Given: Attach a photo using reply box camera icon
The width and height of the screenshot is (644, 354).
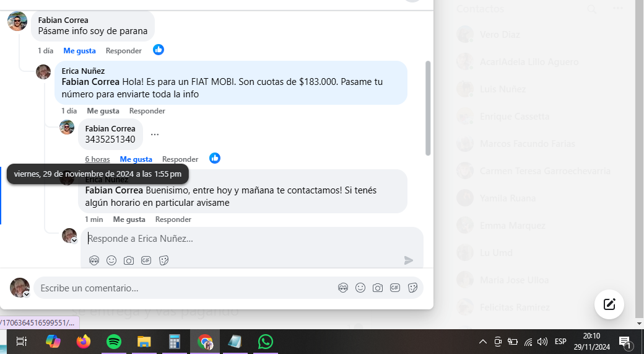Looking at the screenshot, I should pyautogui.click(x=129, y=260).
